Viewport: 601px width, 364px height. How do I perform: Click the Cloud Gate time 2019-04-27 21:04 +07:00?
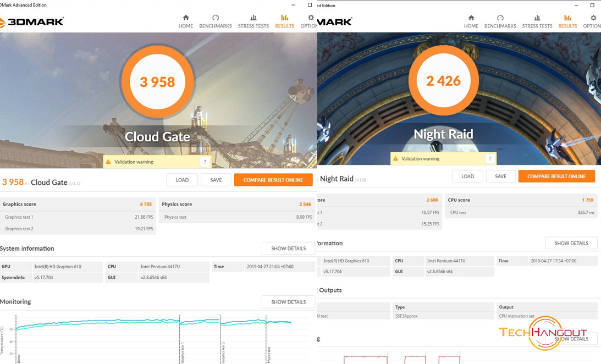coord(270,267)
